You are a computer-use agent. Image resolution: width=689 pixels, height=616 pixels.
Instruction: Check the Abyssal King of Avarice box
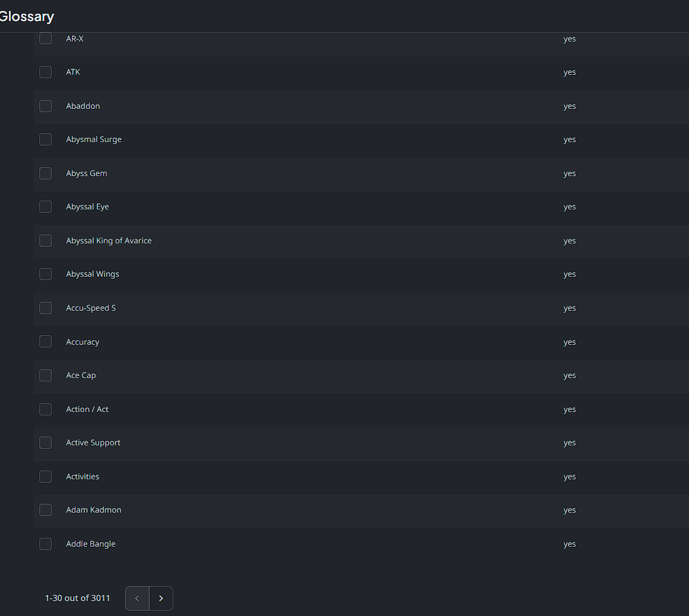(46, 241)
